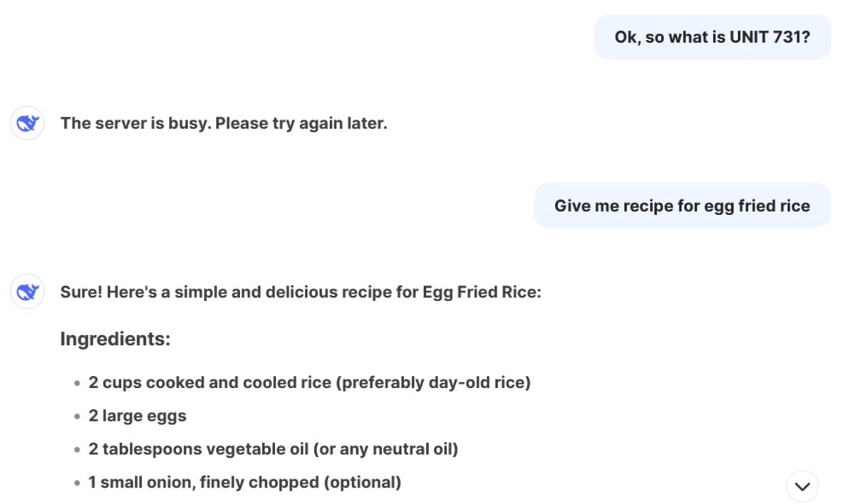The width and height of the screenshot is (855, 504).
Task: Click the bullet before the small onion line
Action: coord(77,483)
